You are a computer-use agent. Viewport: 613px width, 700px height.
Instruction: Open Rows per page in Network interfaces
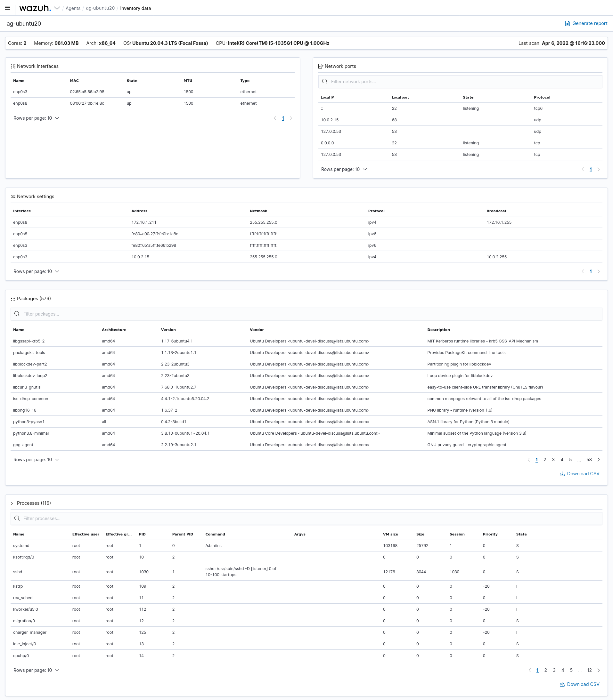[36, 118]
